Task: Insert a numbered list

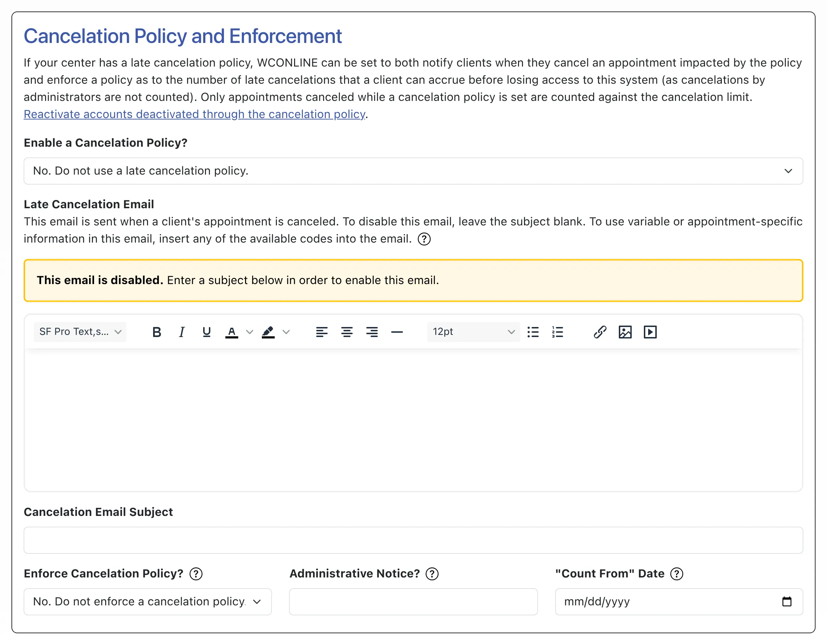Action: pyautogui.click(x=558, y=332)
